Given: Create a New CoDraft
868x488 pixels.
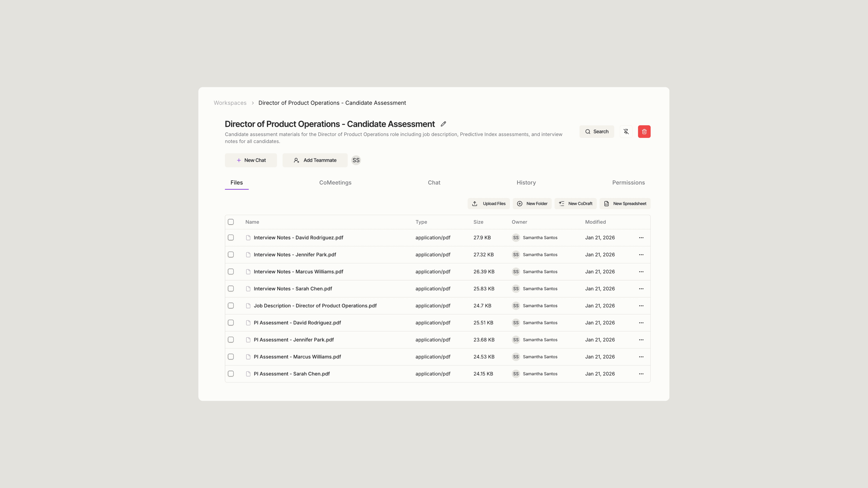Looking at the screenshot, I should (x=575, y=204).
